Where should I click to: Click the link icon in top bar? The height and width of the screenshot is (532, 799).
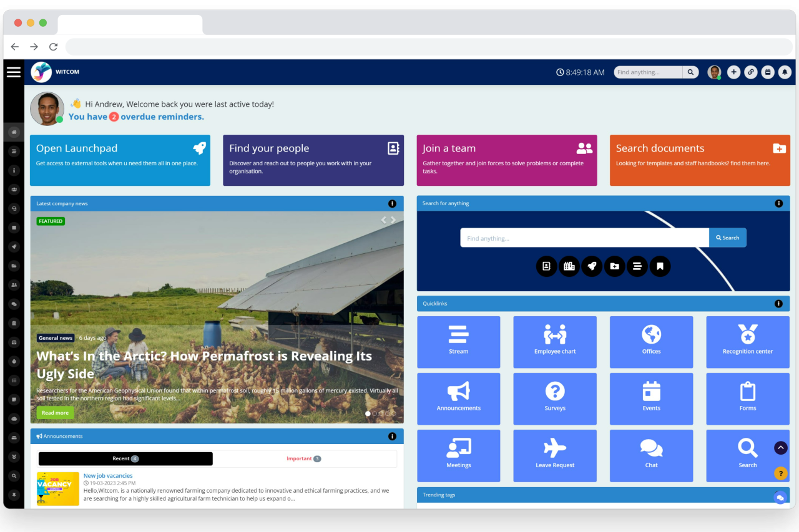click(x=751, y=72)
